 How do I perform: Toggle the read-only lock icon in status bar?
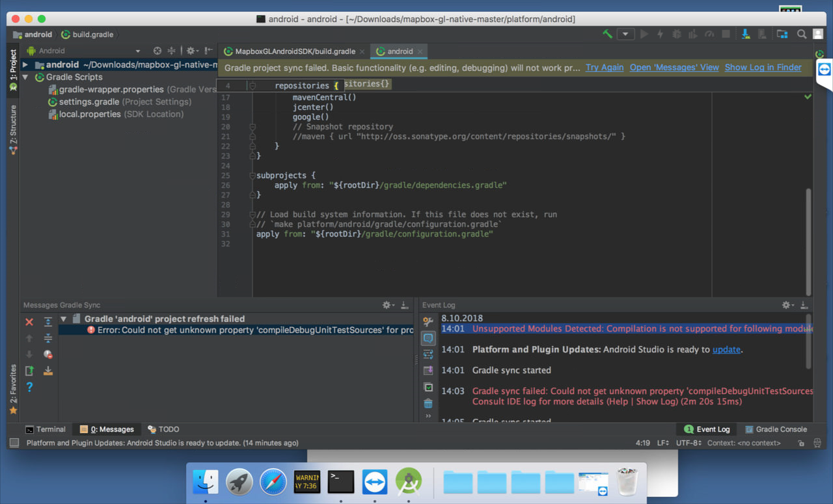(802, 443)
